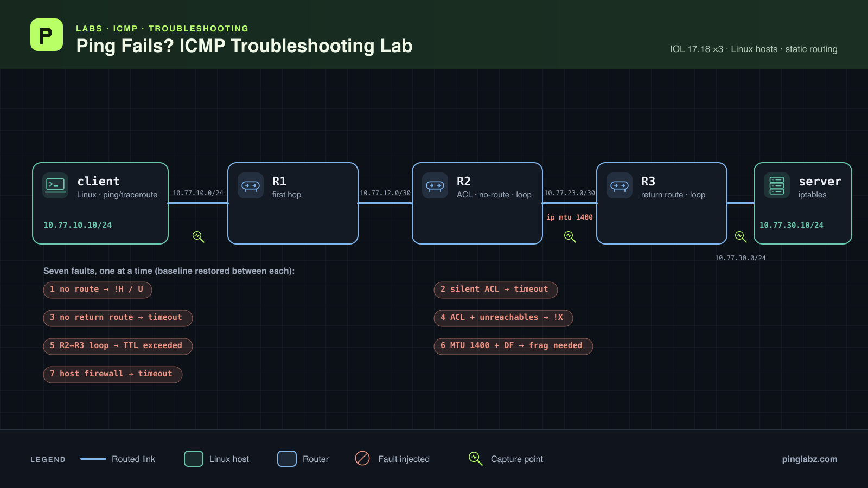Click the client node name

coord(98,181)
